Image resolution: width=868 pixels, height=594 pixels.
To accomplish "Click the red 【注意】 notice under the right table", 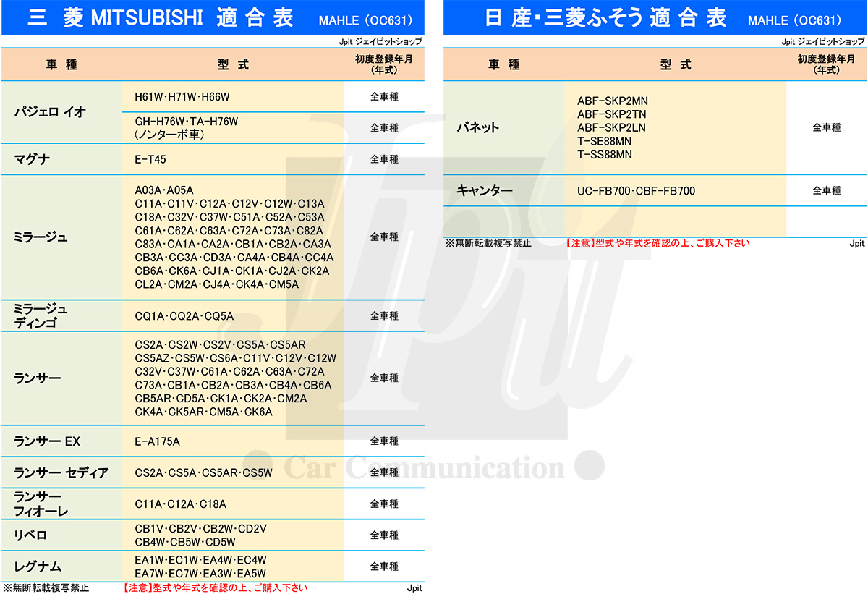I will point(657,243).
